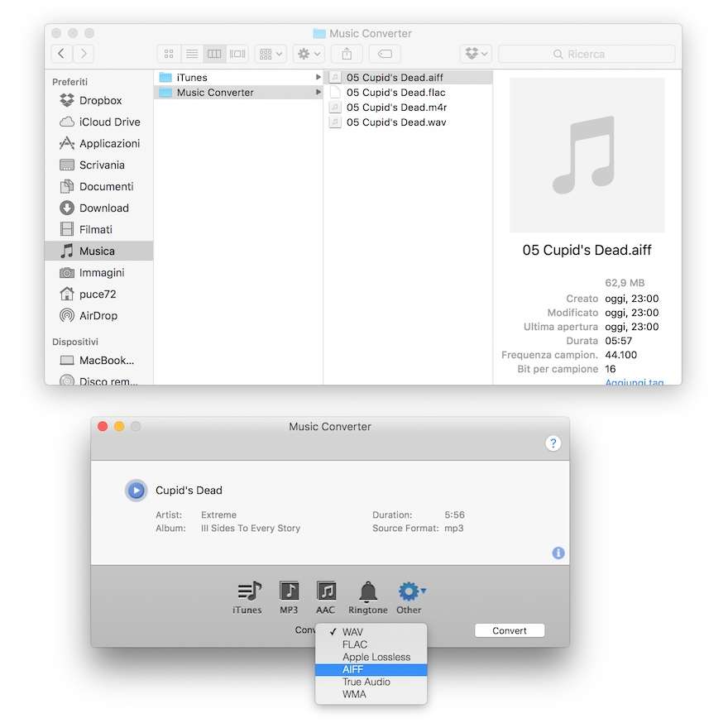Switch Finder to list view
Screen dimensions: 728x723
191,54
